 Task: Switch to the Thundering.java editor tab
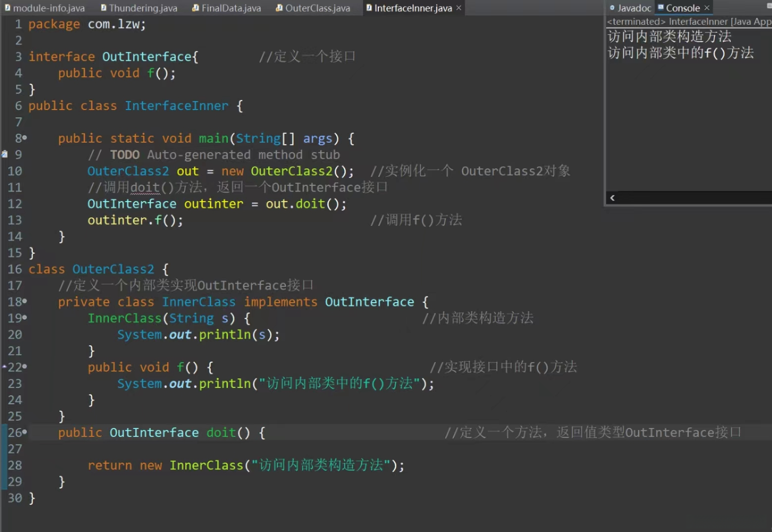pyautogui.click(x=143, y=8)
